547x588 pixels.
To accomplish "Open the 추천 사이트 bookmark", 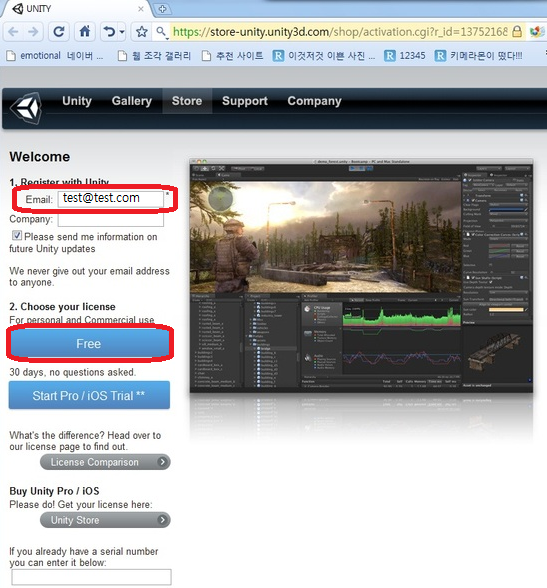I will [x=232, y=56].
